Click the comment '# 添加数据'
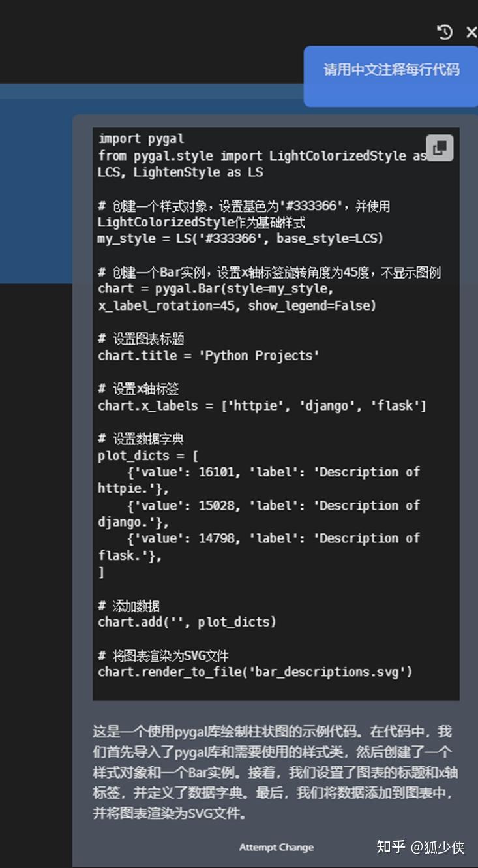The height and width of the screenshot is (868, 478). 129,606
